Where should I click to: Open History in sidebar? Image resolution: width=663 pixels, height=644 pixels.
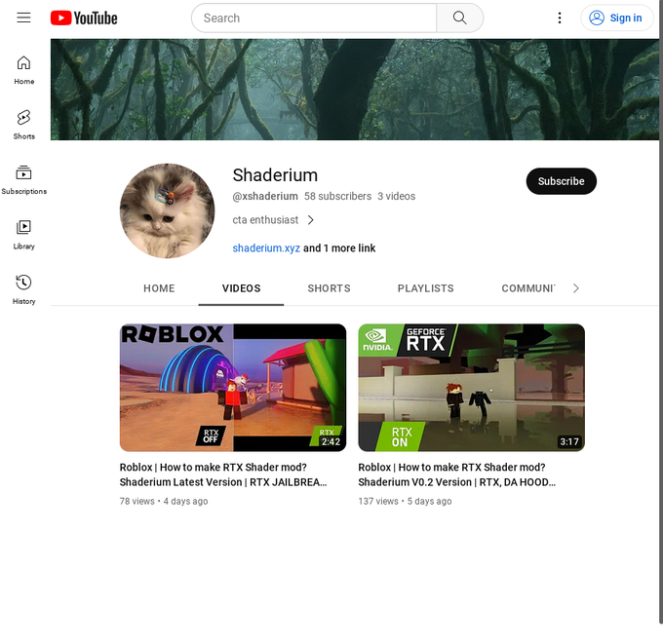tap(23, 290)
